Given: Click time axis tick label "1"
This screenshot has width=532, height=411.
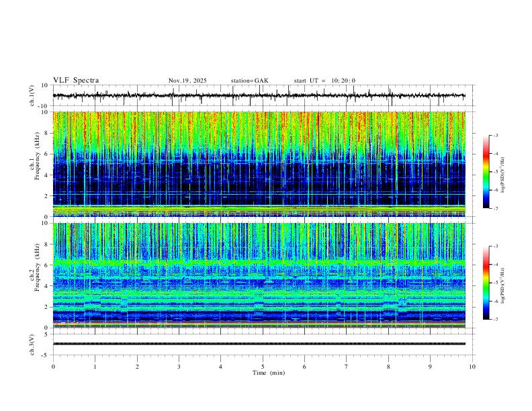Looking at the screenshot, I should [95, 367].
